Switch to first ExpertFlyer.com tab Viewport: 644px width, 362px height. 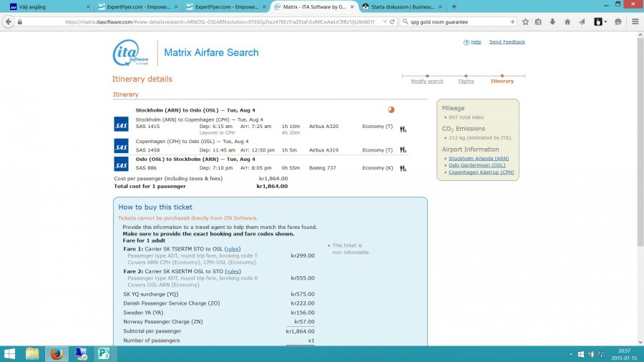click(138, 7)
